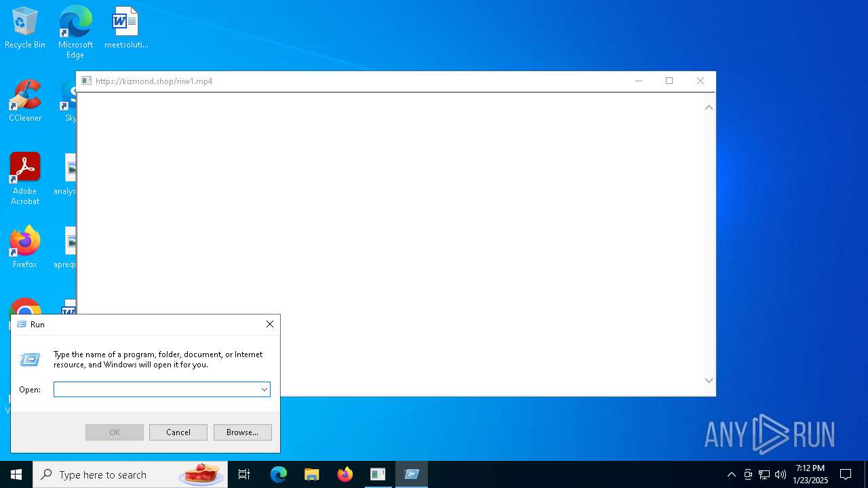Image resolution: width=868 pixels, height=488 pixels.
Task: Click the kizmond.shop window title icon
Action: [87, 81]
